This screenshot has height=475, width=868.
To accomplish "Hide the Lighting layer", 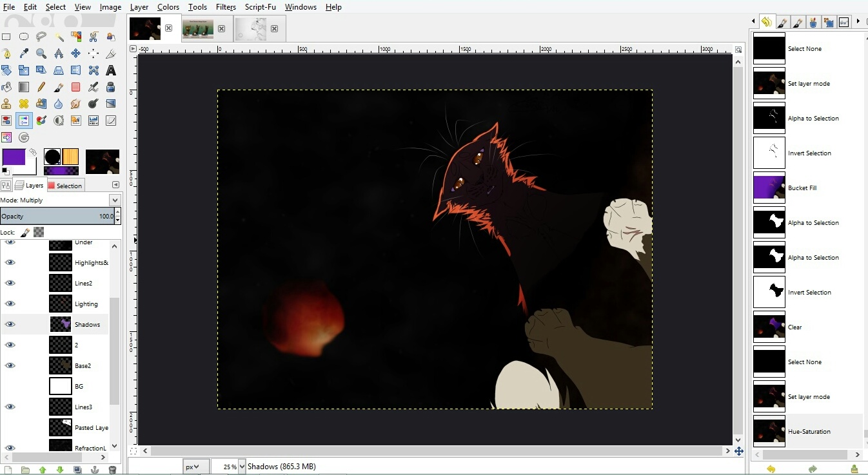I will coord(10,304).
